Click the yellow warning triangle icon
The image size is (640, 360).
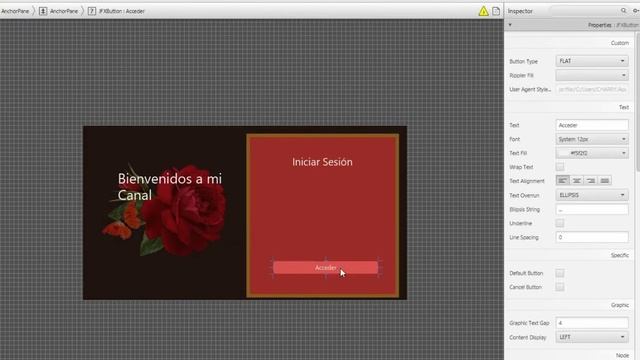(x=483, y=11)
